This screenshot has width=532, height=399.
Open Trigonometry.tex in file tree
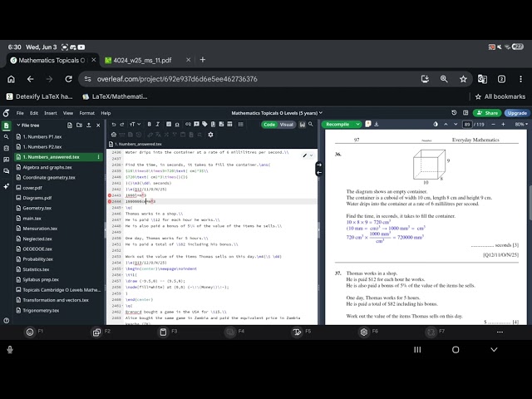coord(41,310)
